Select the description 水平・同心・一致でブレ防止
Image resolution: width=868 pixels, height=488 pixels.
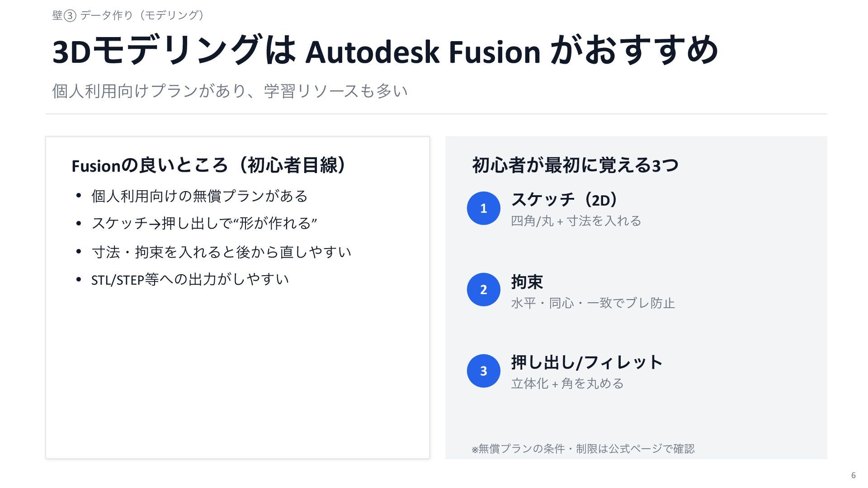pos(593,303)
